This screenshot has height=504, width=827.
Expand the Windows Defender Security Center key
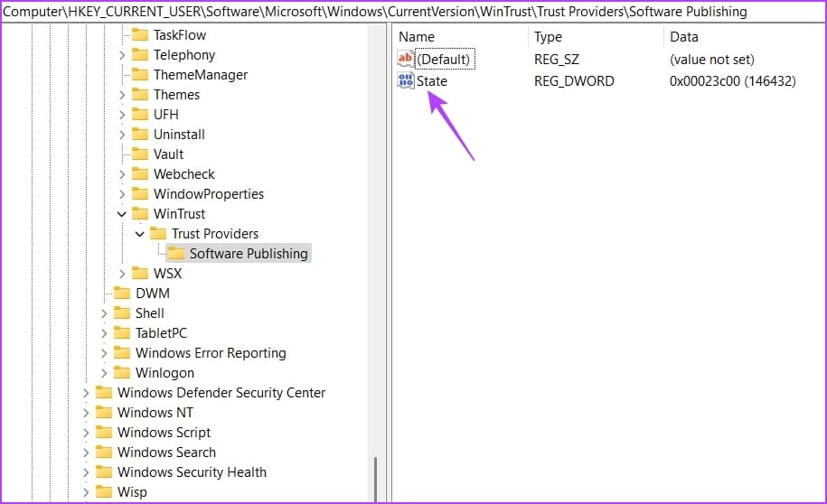click(x=86, y=393)
